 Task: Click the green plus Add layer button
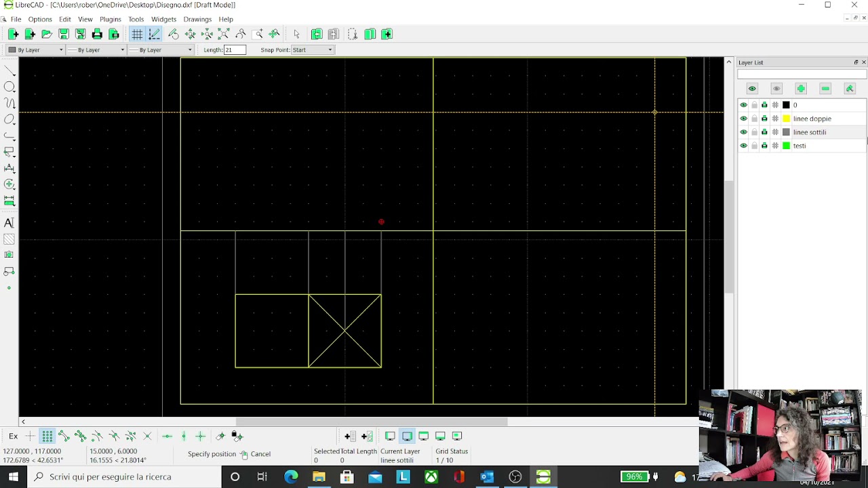[801, 89]
